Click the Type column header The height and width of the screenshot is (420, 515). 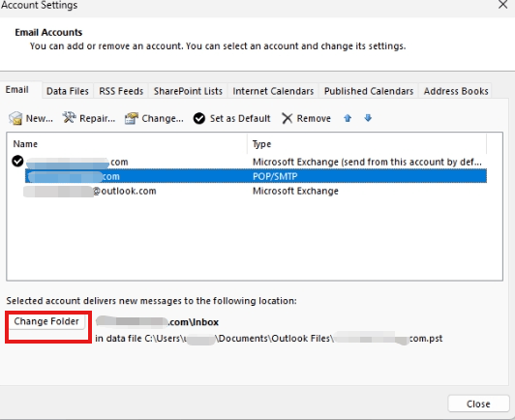coord(367,144)
